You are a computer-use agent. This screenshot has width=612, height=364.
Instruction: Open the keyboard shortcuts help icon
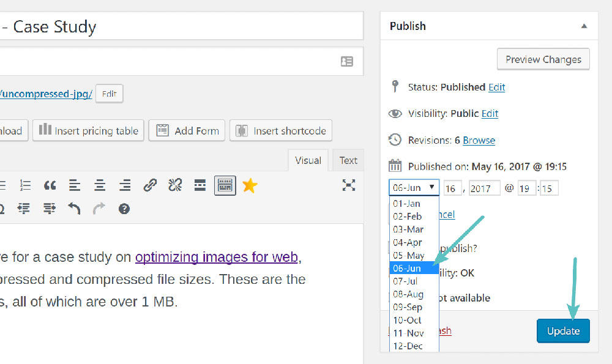point(124,209)
